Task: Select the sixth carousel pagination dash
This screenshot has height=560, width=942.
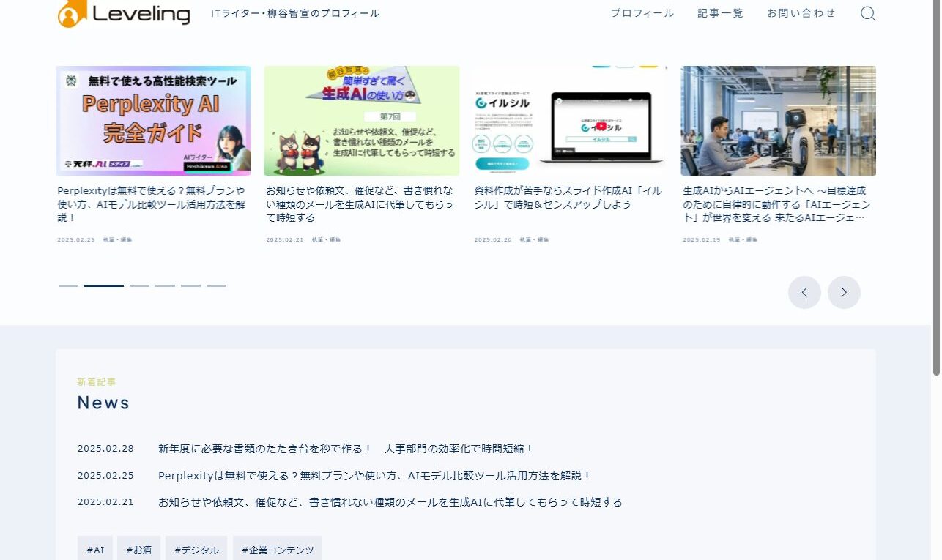Action: (216, 285)
